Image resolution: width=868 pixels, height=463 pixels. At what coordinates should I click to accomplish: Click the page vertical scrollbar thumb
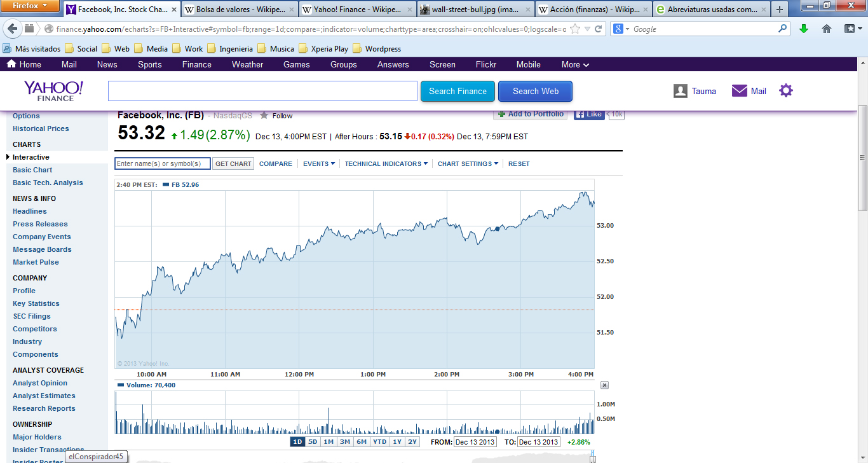862,158
